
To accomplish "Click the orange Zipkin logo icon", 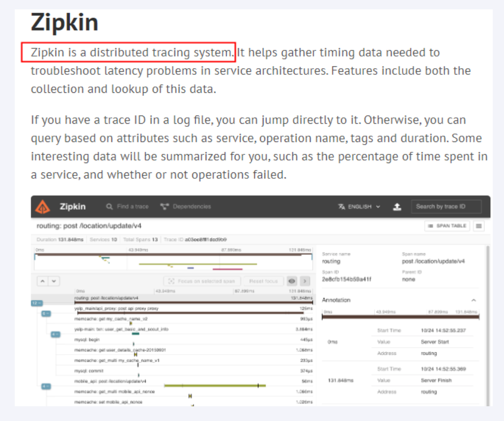I will (42, 207).
